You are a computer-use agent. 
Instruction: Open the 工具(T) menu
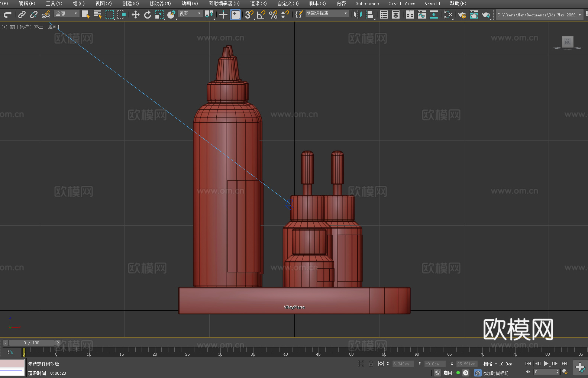(x=54, y=3)
